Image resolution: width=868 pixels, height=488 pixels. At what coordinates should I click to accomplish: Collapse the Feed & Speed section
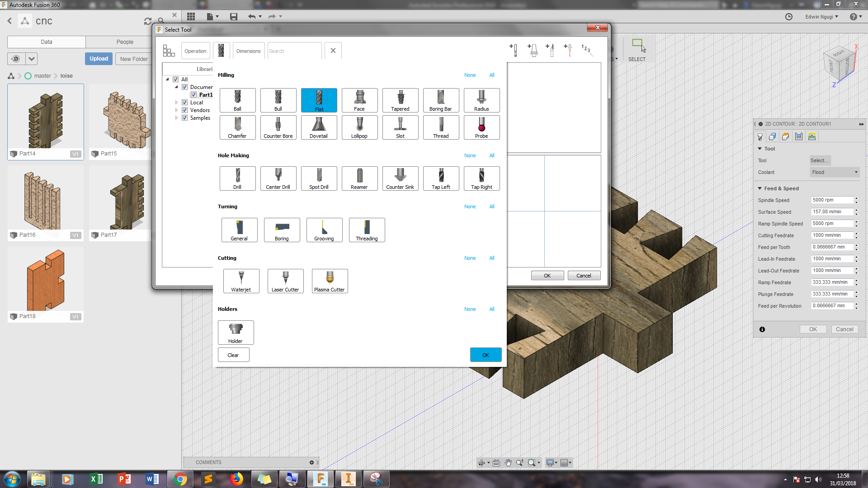point(760,188)
